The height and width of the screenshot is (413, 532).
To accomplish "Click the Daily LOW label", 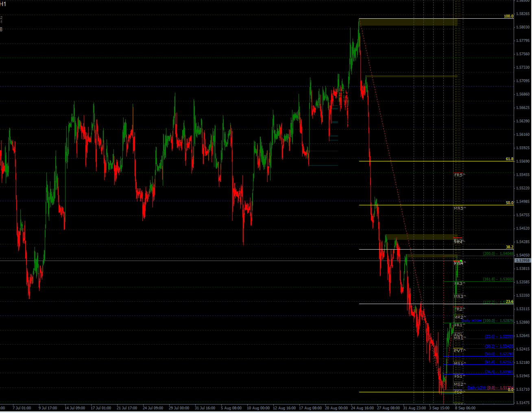I will click(477, 388).
